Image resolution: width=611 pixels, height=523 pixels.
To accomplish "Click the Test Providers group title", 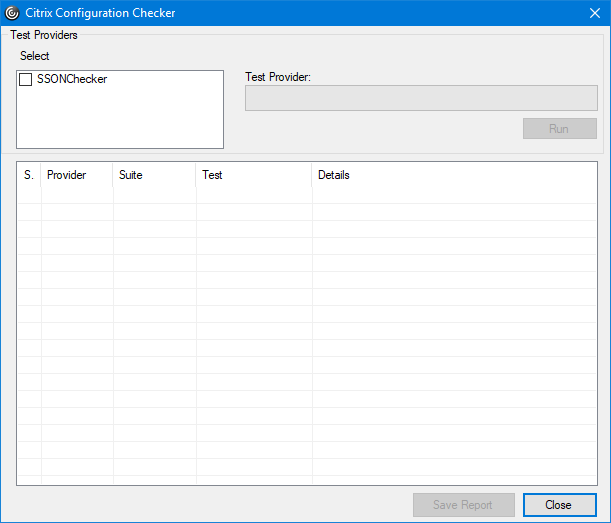I will [x=44, y=35].
